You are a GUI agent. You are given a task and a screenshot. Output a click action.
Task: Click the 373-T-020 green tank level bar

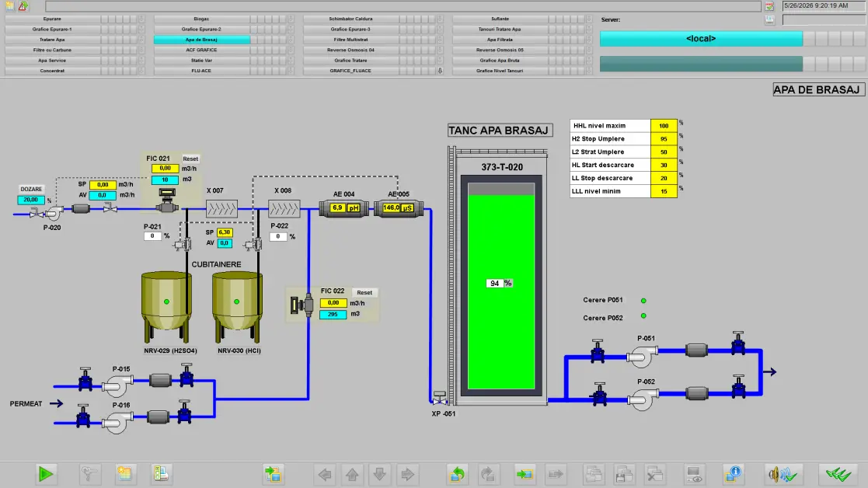[x=501, y=291]
